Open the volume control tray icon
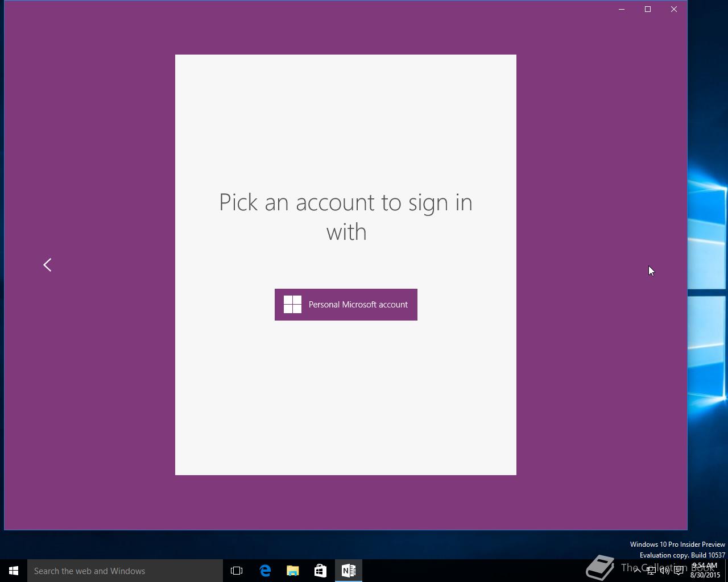The width and height of the screenshot is (728, 582). click(664, 571)
